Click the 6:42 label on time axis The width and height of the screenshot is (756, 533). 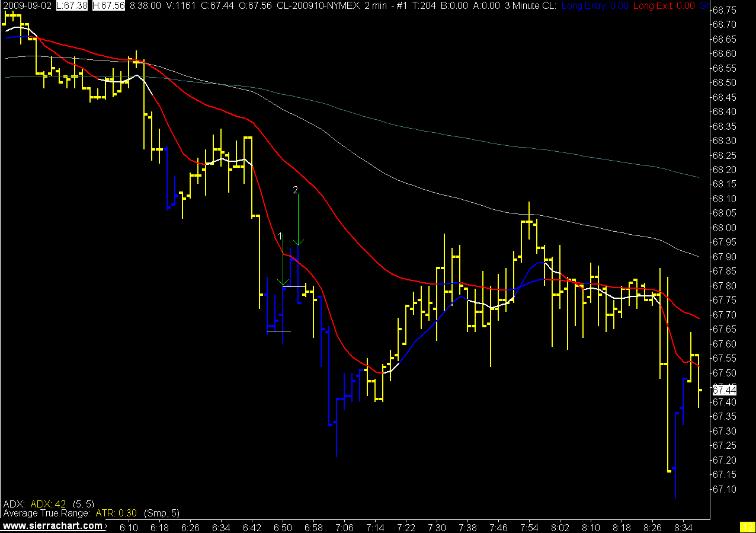(x=252, y=527)
